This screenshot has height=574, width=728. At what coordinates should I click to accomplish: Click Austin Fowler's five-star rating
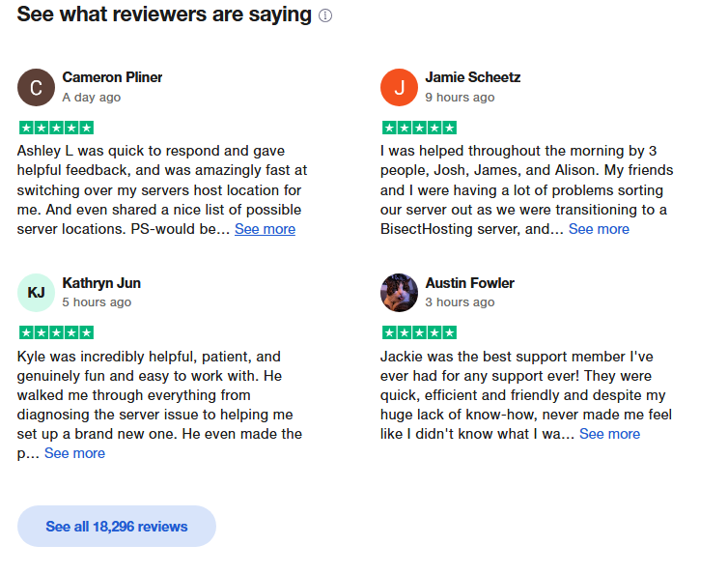pos(419,332)
